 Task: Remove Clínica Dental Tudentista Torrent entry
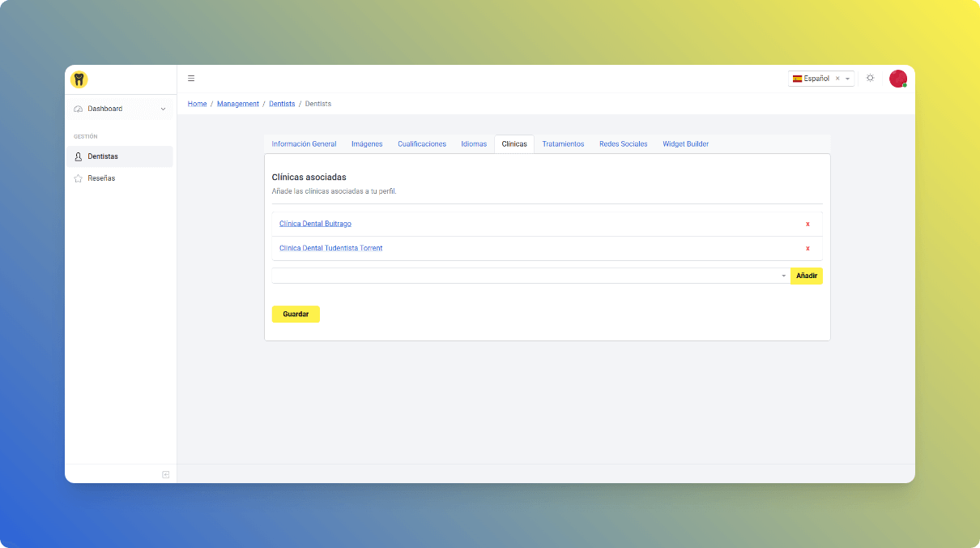(807, 249)
